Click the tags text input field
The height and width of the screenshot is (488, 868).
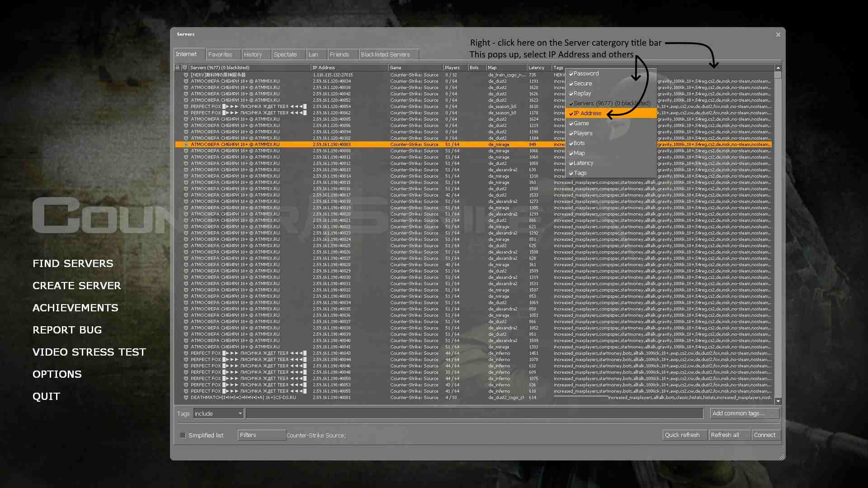pos(474,413)
